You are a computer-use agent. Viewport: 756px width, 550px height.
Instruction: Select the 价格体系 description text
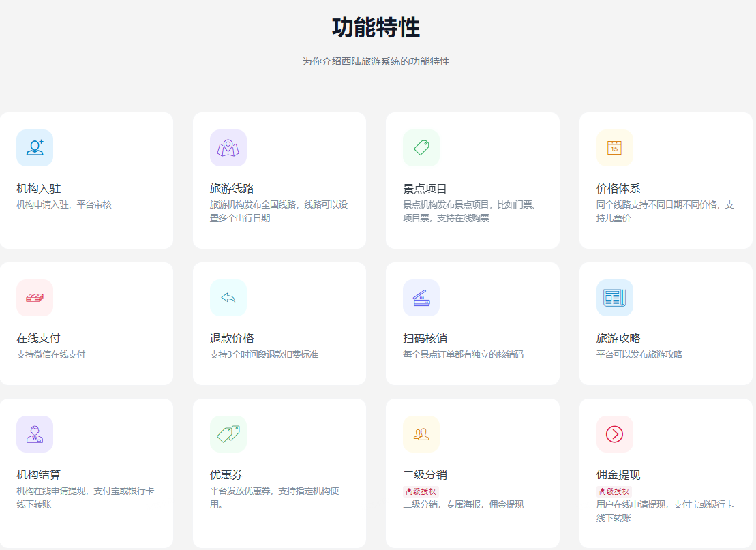pos(665,211)
